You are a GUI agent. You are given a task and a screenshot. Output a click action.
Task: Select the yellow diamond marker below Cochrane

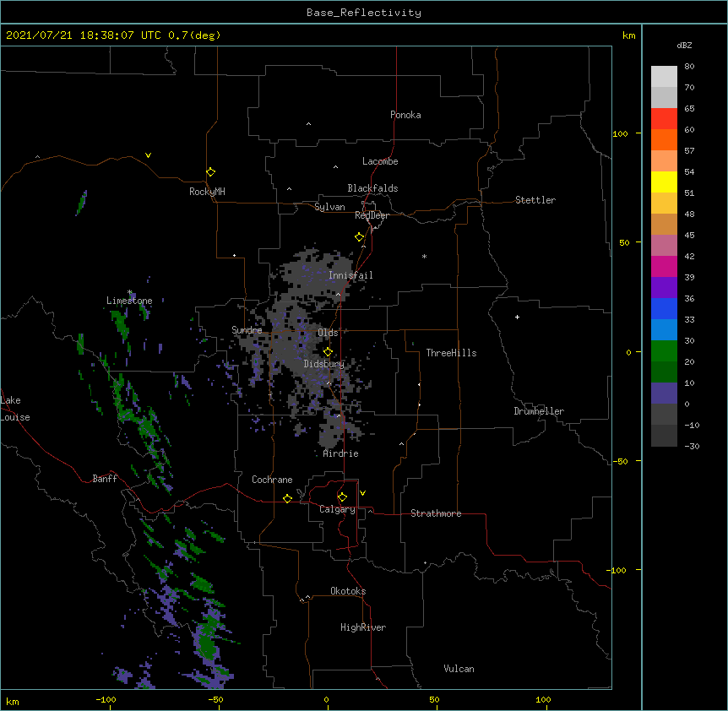287,498
